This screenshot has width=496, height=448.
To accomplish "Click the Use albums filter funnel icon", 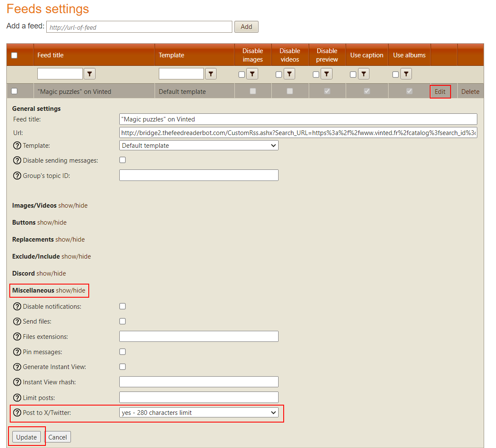I will point(406,74).
